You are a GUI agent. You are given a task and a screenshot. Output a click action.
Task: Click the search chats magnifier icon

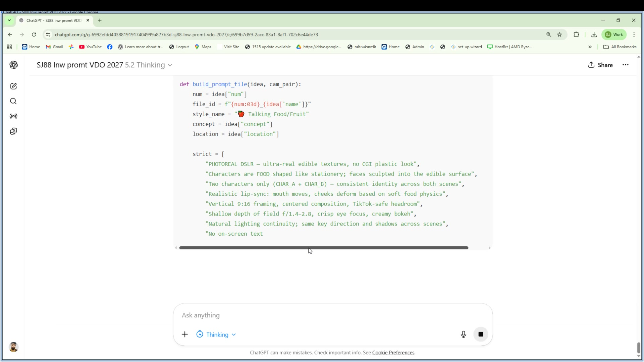[x=13, y=101]
